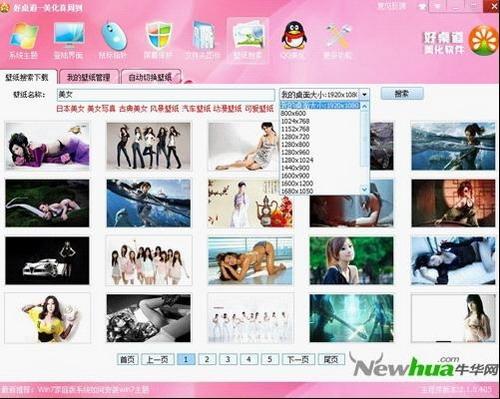The image size is (500, 399).
Task: Open the 文件夹图标 folder icon
Action: tap(203, 35)
